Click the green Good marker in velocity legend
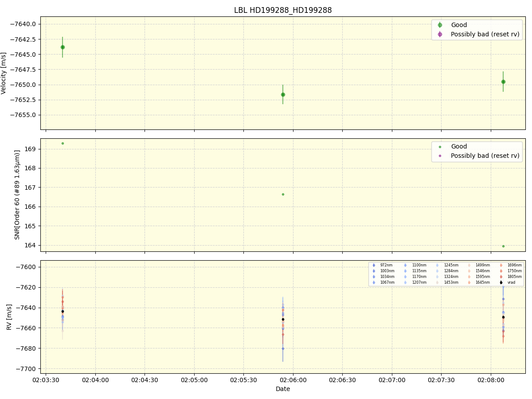Viewport: 532px width, 399px height. [440, 25]
